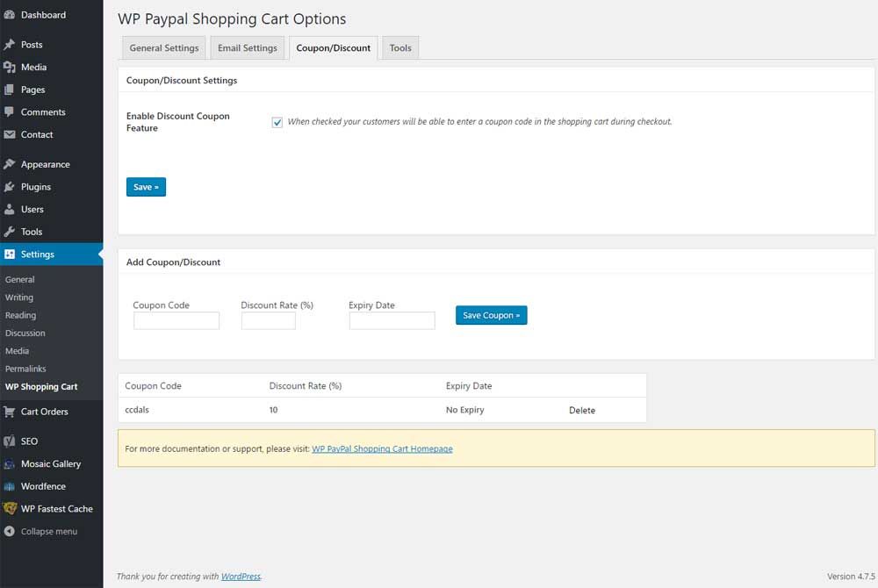Image resolution: width=878 pixels, height=588 pixels.
Task: Click the Dashboard gauge icon
Action: [9, 15]
